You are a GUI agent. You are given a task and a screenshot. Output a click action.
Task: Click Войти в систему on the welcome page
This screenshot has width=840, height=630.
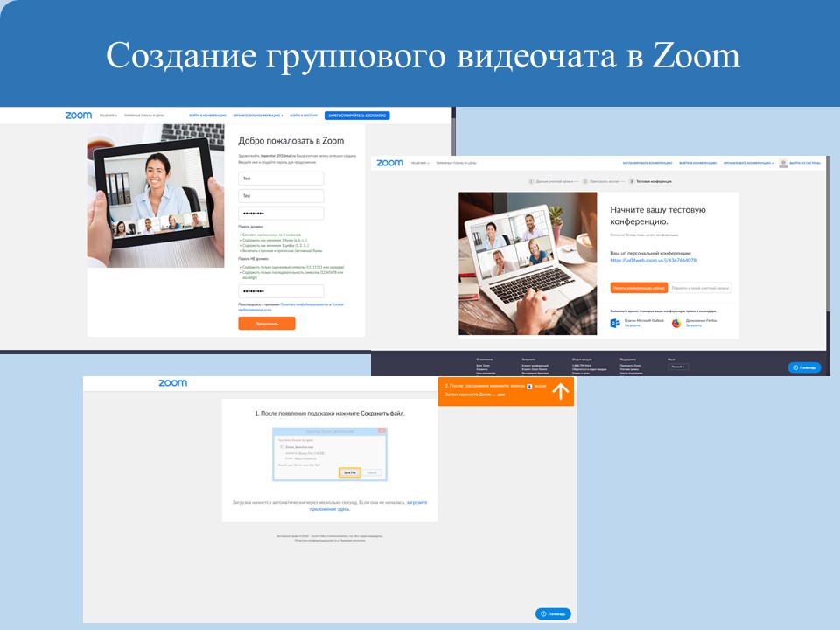[304, 115]
